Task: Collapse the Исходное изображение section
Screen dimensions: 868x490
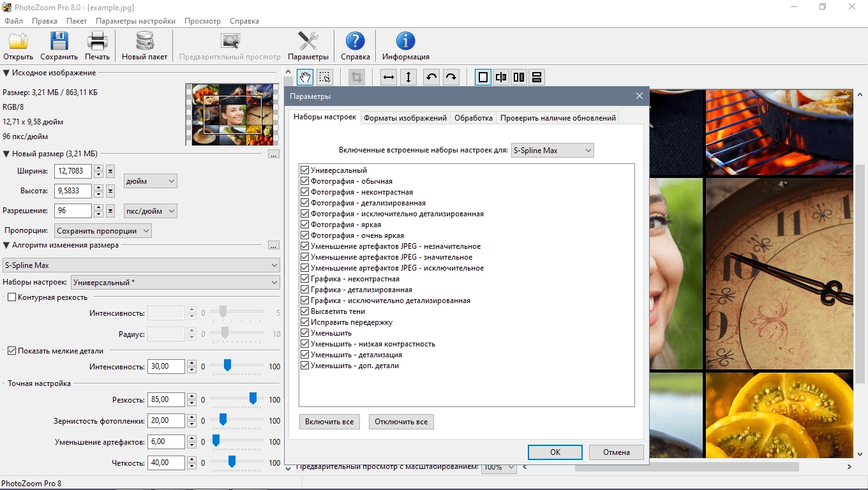Action: click(6, 73)
